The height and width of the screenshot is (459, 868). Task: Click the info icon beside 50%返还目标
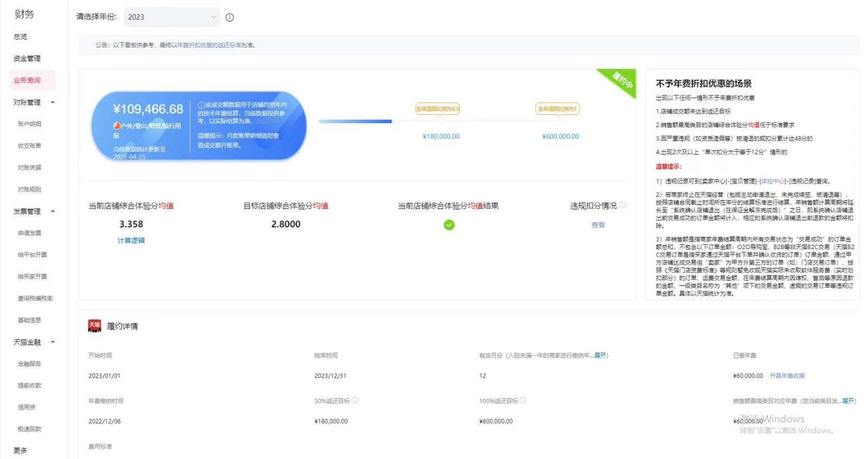355,400
